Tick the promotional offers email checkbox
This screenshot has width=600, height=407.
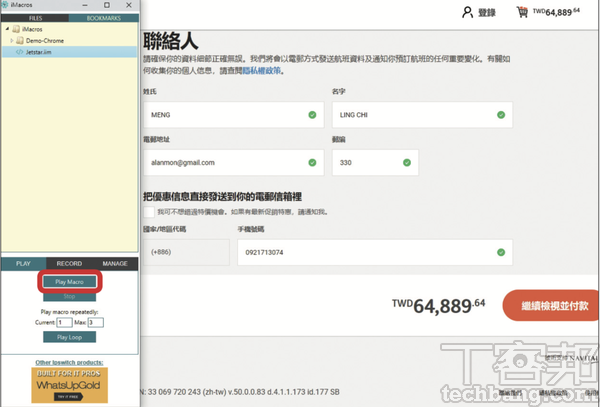[149, 212]
